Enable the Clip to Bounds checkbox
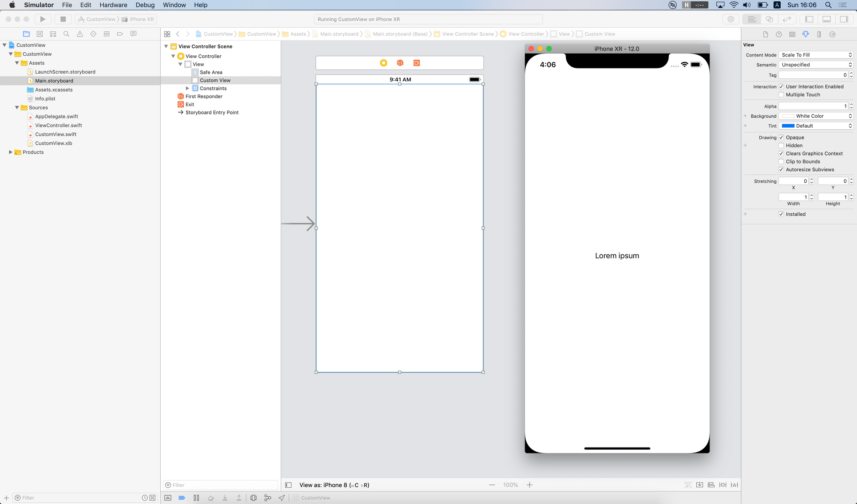 pos(781,161)
